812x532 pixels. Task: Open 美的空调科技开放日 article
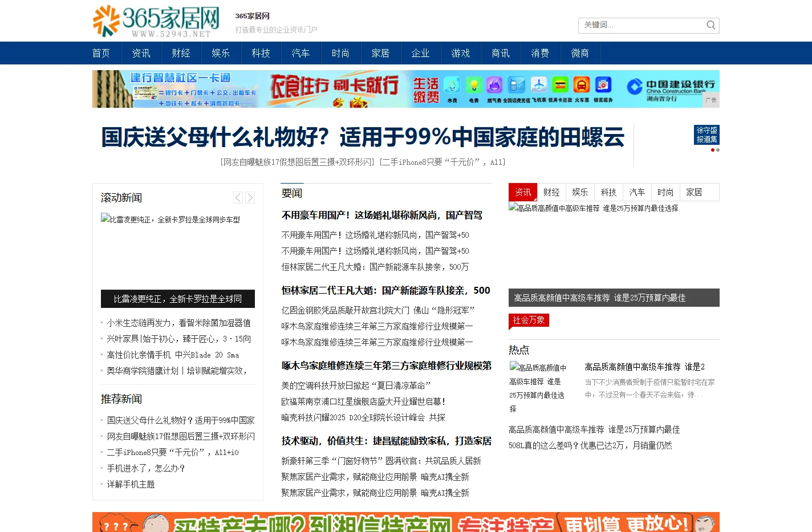(356, 385)
